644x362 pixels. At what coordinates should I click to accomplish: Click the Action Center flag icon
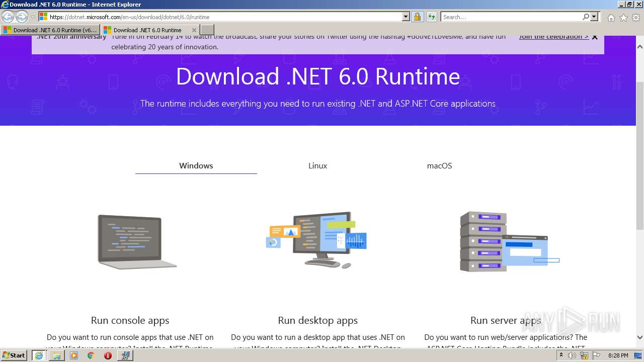[x=596, y=355]
